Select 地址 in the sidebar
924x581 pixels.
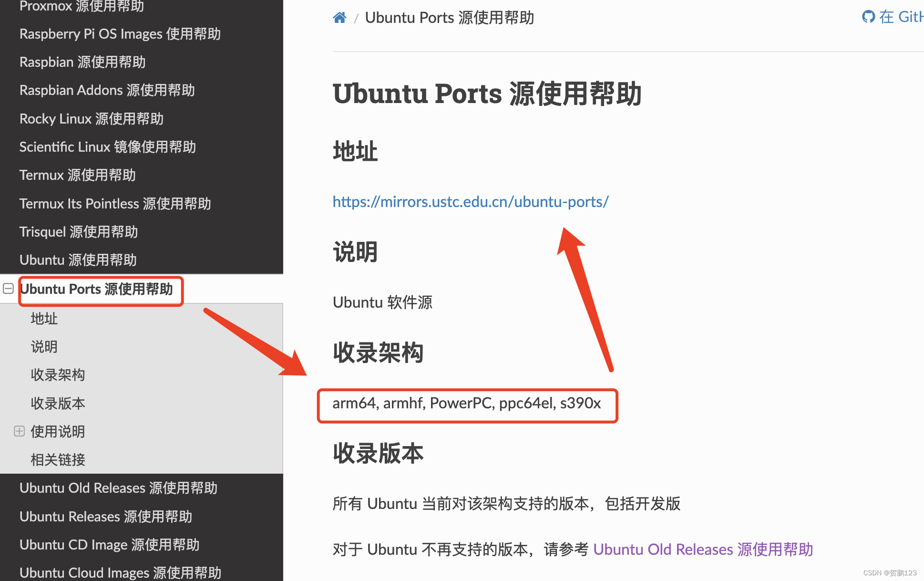(x=44, y=318)
